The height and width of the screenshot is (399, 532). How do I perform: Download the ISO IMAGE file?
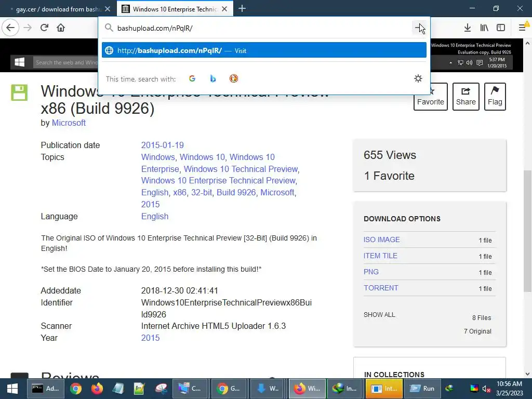tap(382, 240)
